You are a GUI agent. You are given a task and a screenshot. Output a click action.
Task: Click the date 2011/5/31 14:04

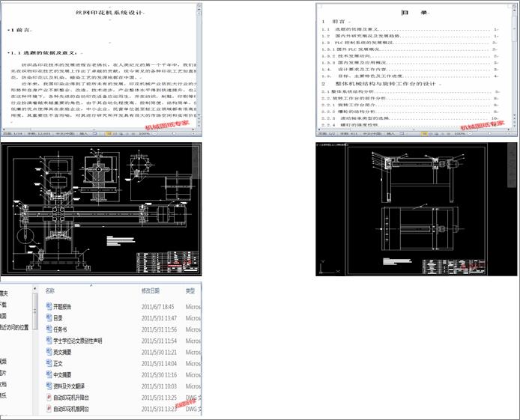(159, 363)
